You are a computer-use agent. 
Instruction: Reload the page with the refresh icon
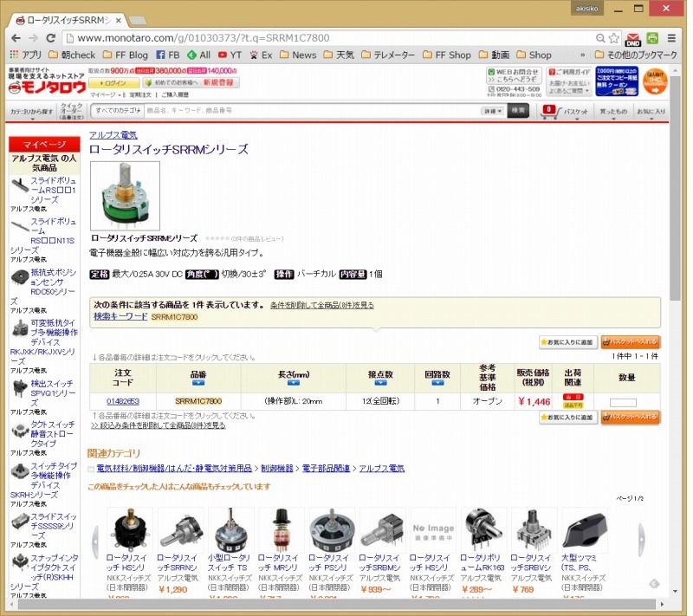[51, 38]
